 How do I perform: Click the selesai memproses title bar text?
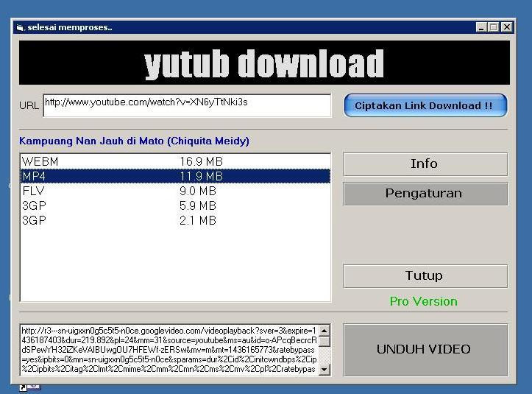[x=70, y=27]
